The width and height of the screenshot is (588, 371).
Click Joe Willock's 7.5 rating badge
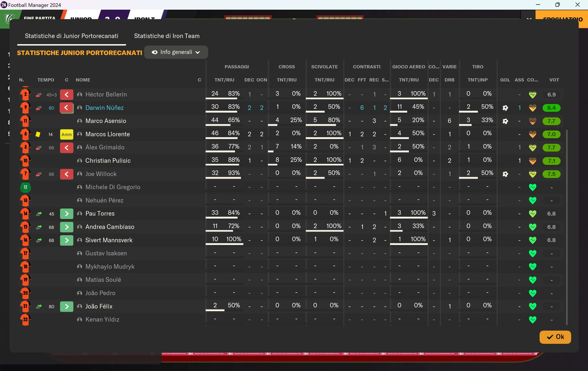point(551,174)
